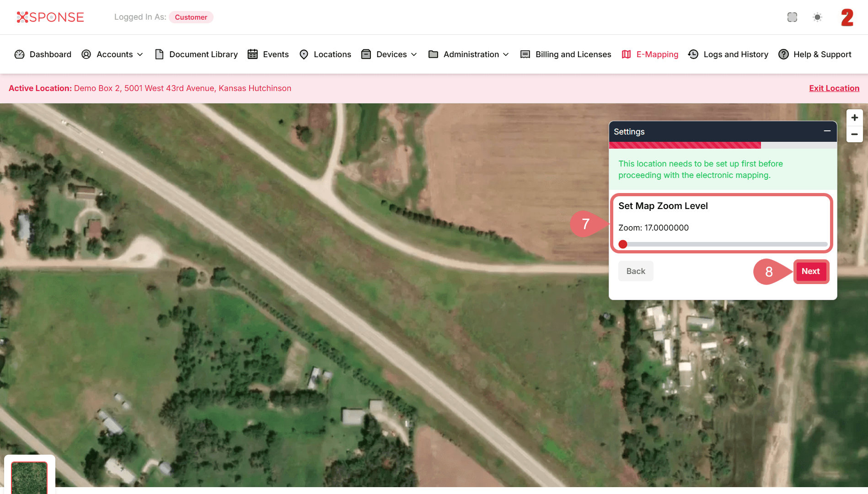This screenshot has height=494, width=868.
Task: Open Billing and Licenses
Action: click(566, 54)
